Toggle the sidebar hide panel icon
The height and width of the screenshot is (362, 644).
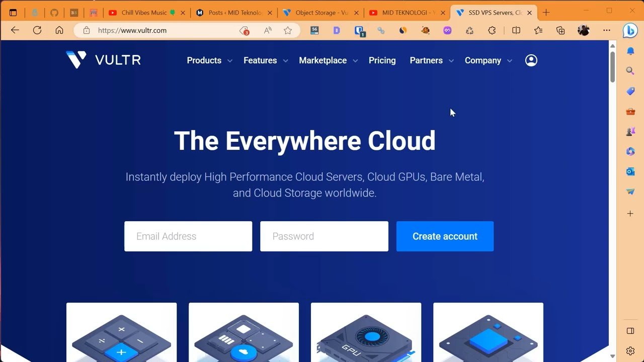point(630,330)
